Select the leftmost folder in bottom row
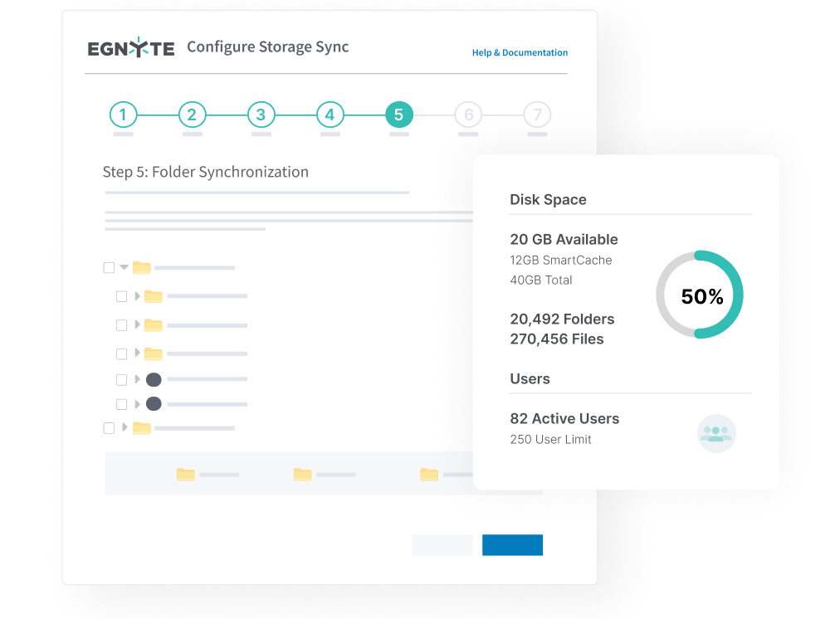The width and height of the screenshot is (840, 619). click(185, 473)
